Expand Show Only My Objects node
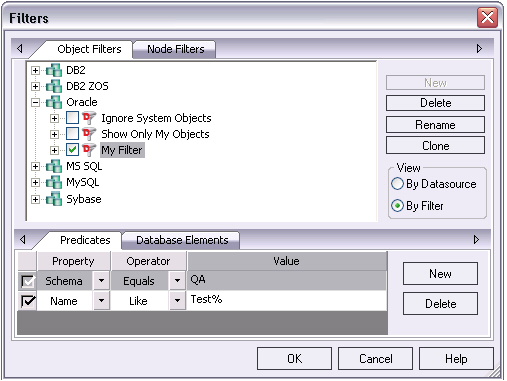This screenshot has height=381, width=507. click(x=54, y=134)
